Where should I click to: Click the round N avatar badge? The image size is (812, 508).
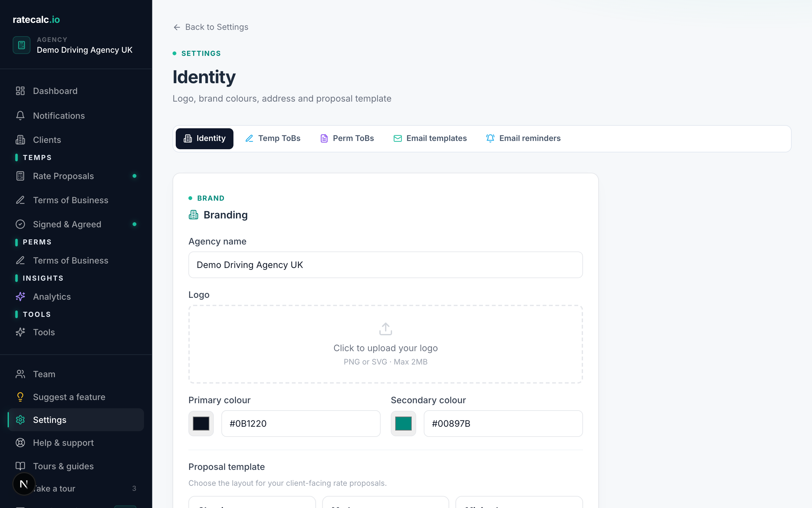[x=24, y=484]
